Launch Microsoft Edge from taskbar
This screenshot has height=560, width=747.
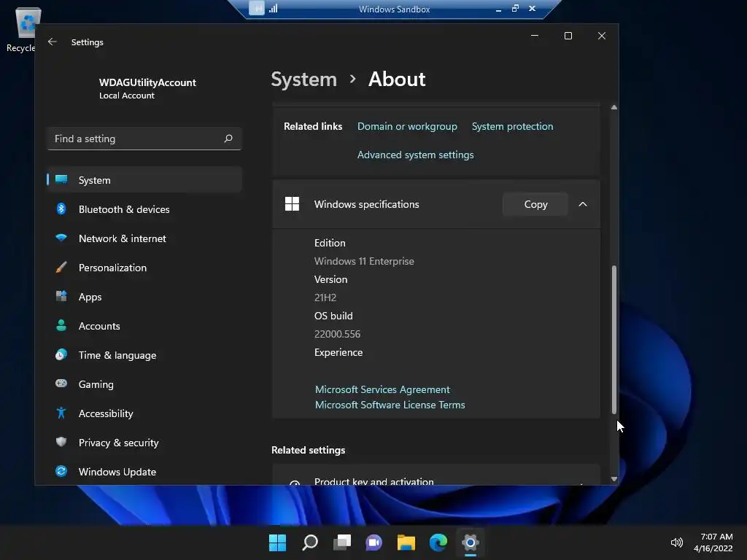click(x=438, y=542)
